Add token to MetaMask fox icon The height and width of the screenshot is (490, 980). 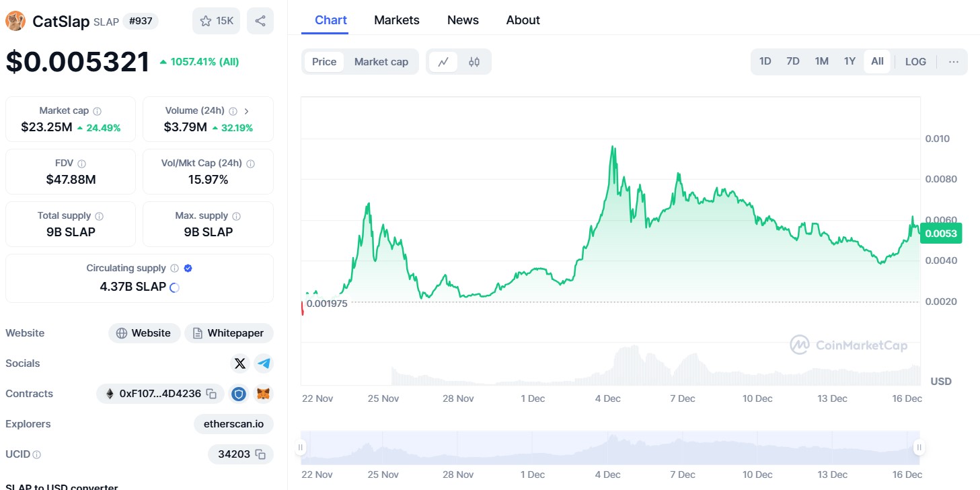point(264,394)
